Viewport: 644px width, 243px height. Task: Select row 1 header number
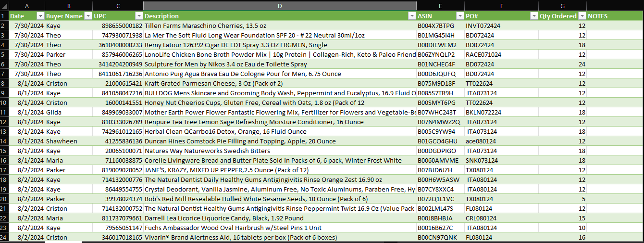4,16
